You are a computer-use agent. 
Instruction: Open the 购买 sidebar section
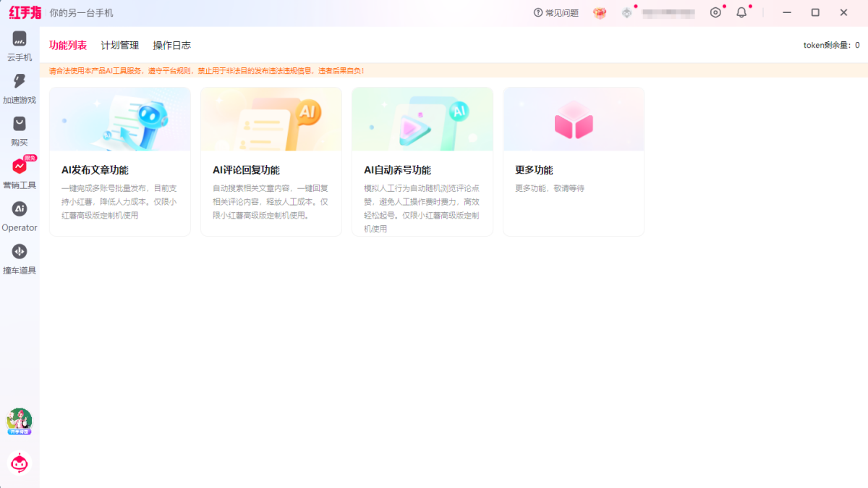20,131
